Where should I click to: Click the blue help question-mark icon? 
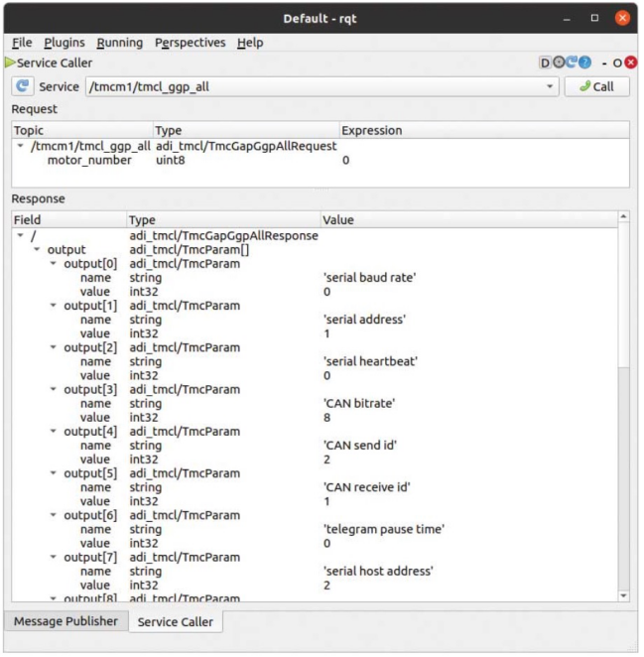point(584,63)
